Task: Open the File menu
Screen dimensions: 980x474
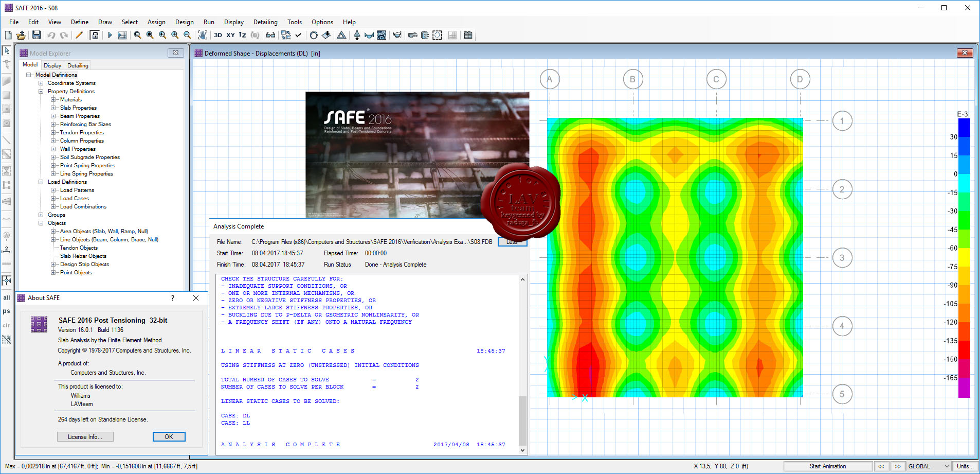Action: (x=14, y=22)
